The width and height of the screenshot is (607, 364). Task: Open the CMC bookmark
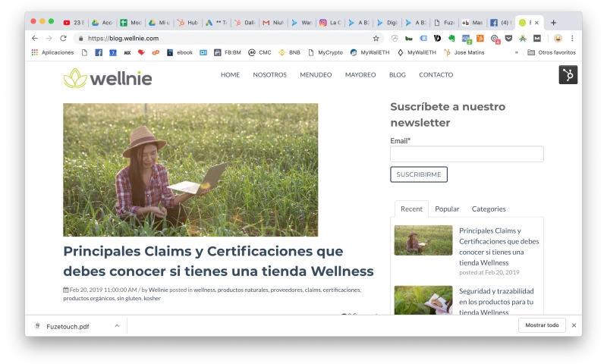[x=259, y=52]
